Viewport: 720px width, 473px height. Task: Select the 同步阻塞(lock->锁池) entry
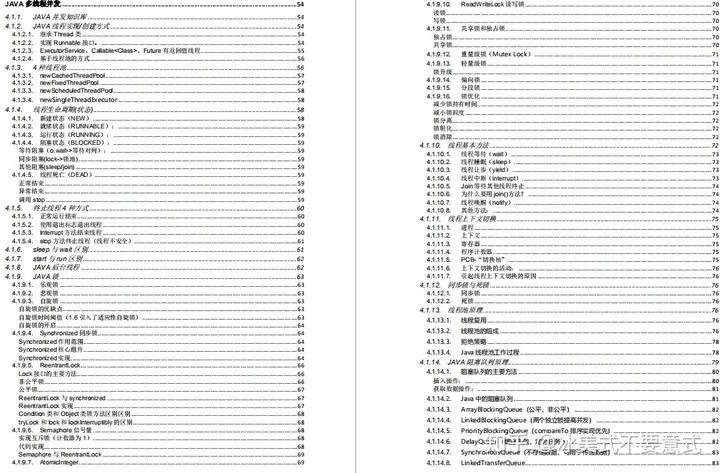[162, 159]
